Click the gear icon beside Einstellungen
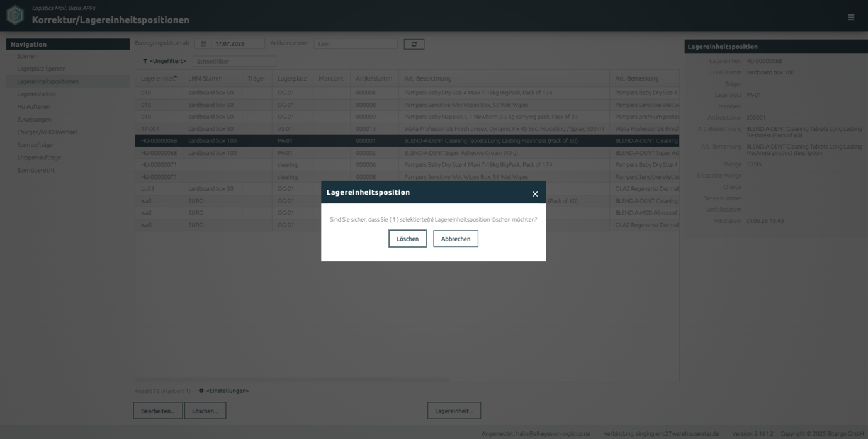 [201, 391]
